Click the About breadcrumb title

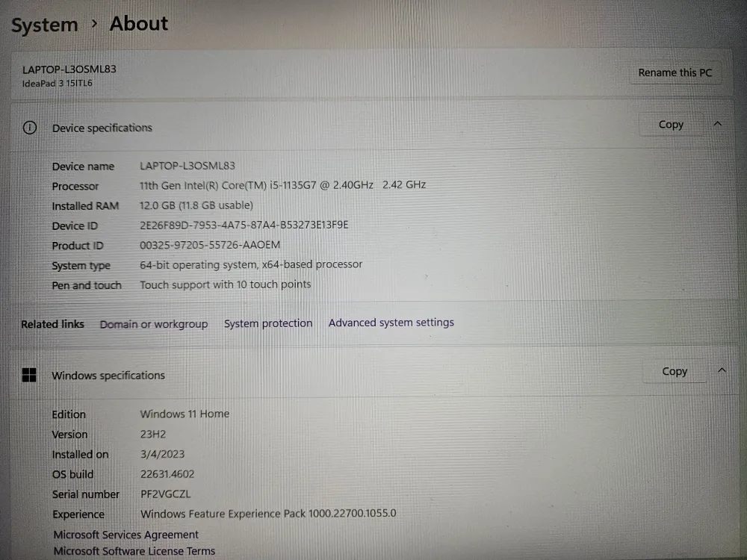[x=139, y=24]
